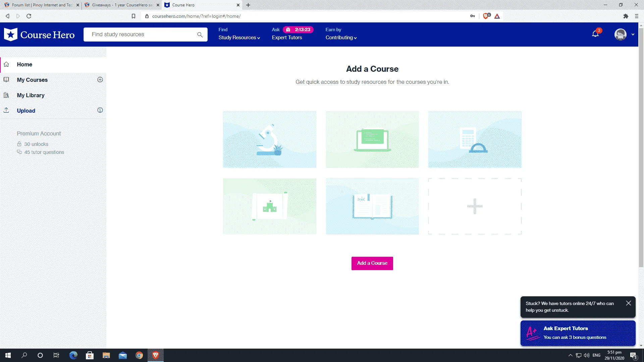Close the Giveaways tab
Viewport: 644px width, 362px height.
(x=158, y=5)
